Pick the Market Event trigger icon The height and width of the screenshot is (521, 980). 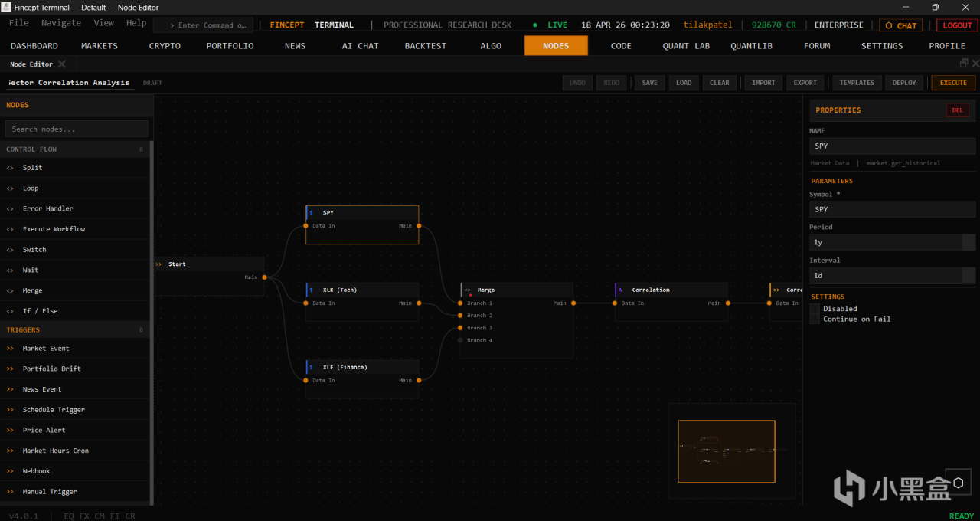(10, 349)
